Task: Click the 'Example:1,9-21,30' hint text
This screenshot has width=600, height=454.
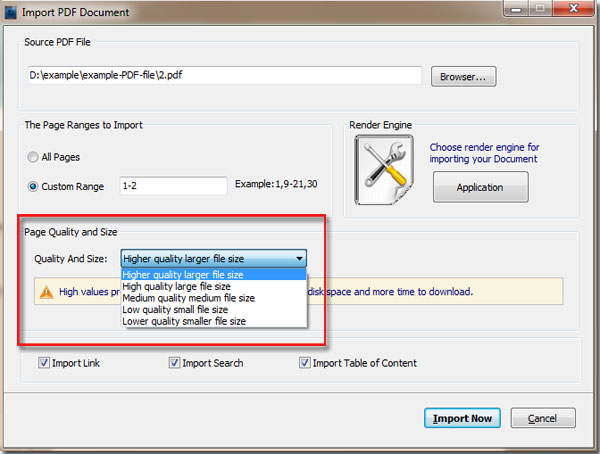Action: [x=276, y=184]
